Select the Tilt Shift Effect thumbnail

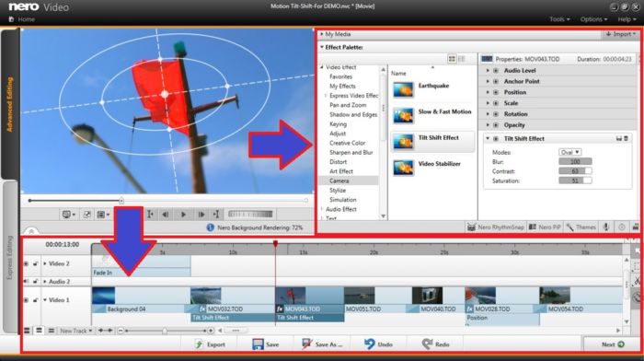click(403, 142)
